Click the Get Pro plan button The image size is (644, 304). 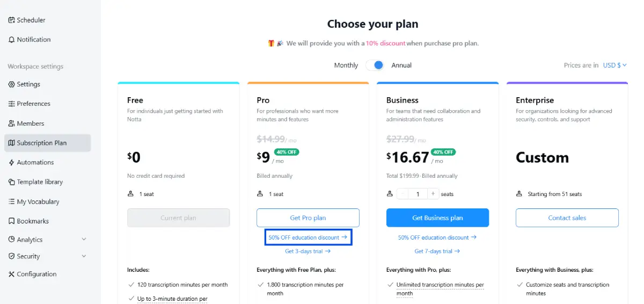[x=308, y=218]
